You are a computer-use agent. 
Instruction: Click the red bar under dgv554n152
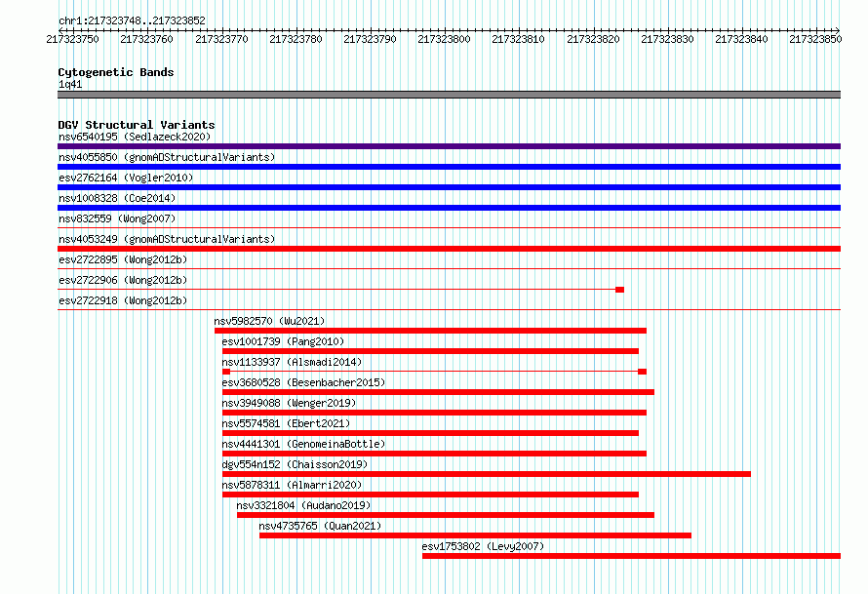pyautogui.click(x=487, y=474)
